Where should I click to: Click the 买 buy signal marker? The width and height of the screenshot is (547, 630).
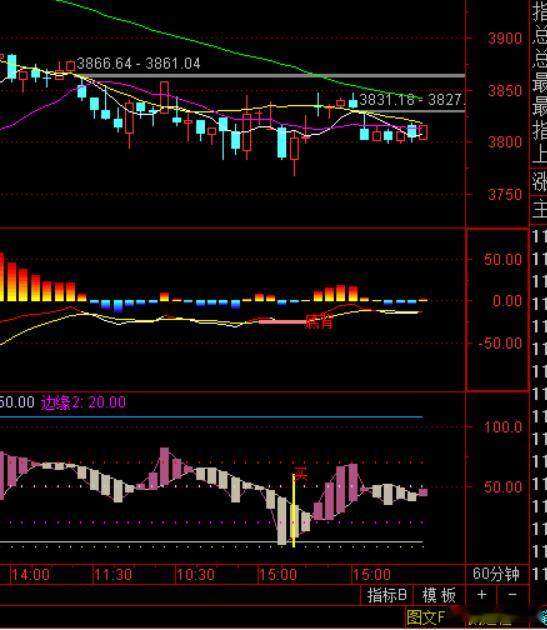(301, 474)
